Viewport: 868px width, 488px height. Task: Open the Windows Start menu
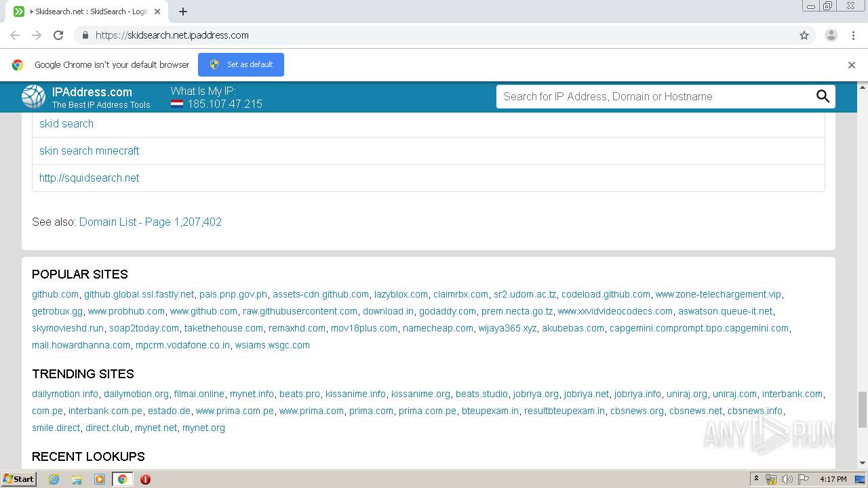19,479
